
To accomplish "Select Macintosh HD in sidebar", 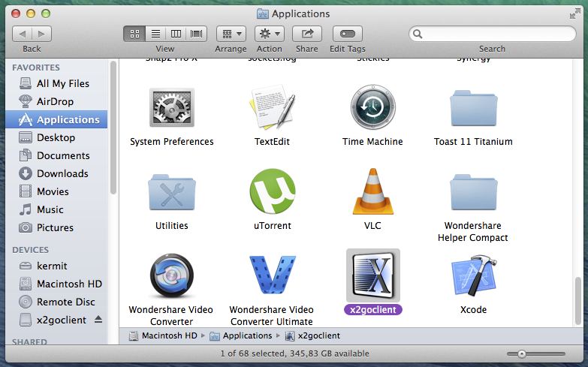I will click(69, 284).
